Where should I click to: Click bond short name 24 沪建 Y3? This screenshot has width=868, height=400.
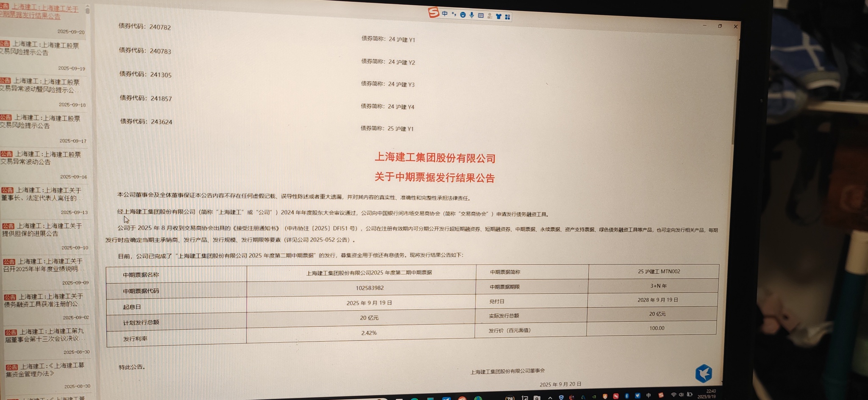[401, 84]
